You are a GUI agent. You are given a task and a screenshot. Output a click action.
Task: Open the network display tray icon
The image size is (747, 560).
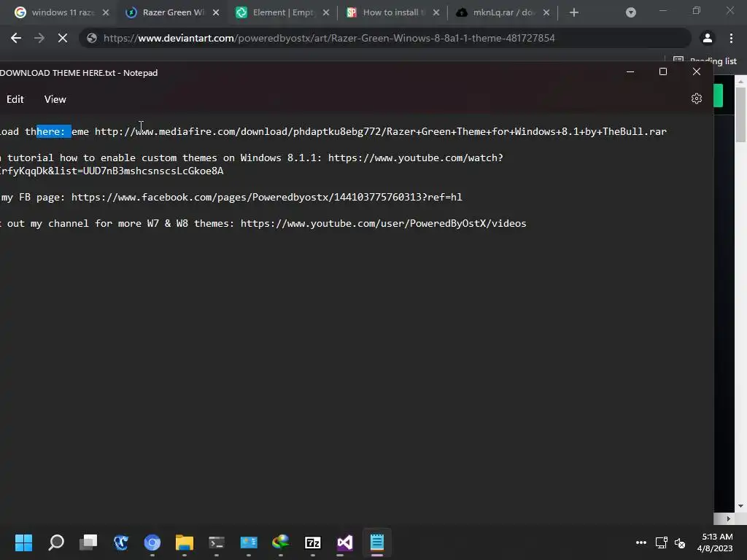pos(661,542)
